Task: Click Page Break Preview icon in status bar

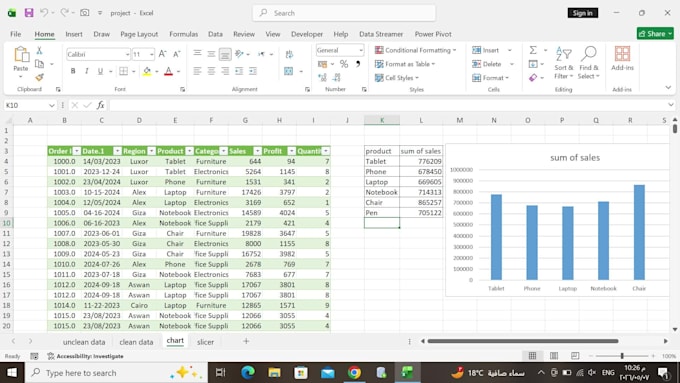Action: 575,356
